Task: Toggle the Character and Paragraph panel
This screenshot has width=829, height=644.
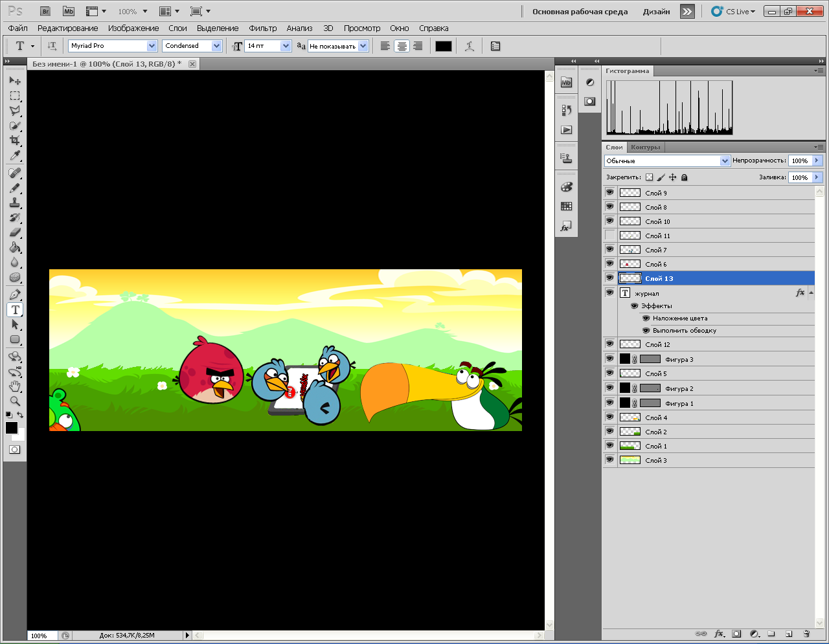Action: coord(495,46)
